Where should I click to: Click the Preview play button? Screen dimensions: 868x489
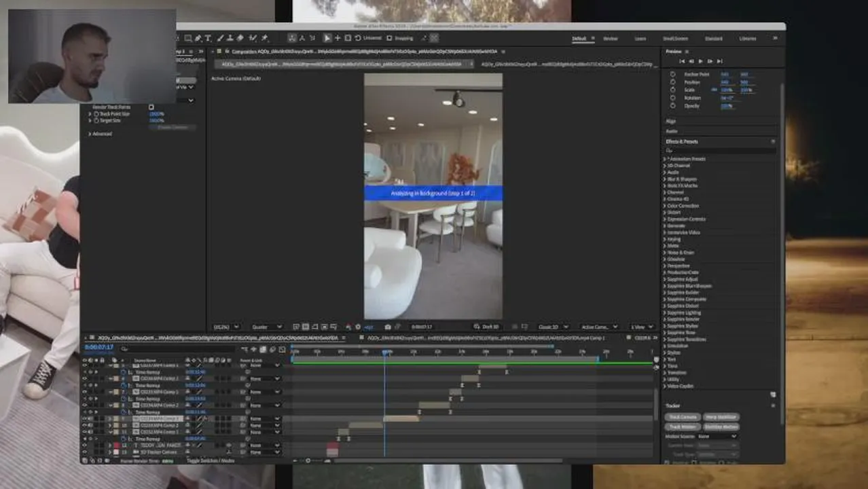[700, 61]
